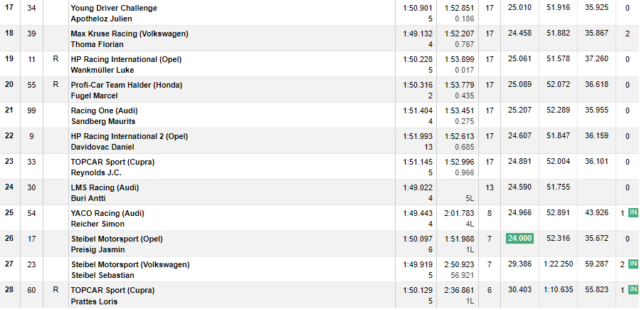Click the green IN badge for Steibel Sebastian
644x310 pixels.
633,264
